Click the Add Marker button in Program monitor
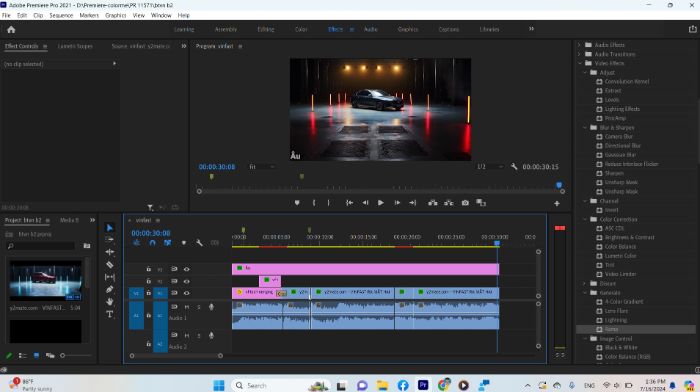Image resolution: width=700 pixels, height=392 pixels. tap(297, 203)
